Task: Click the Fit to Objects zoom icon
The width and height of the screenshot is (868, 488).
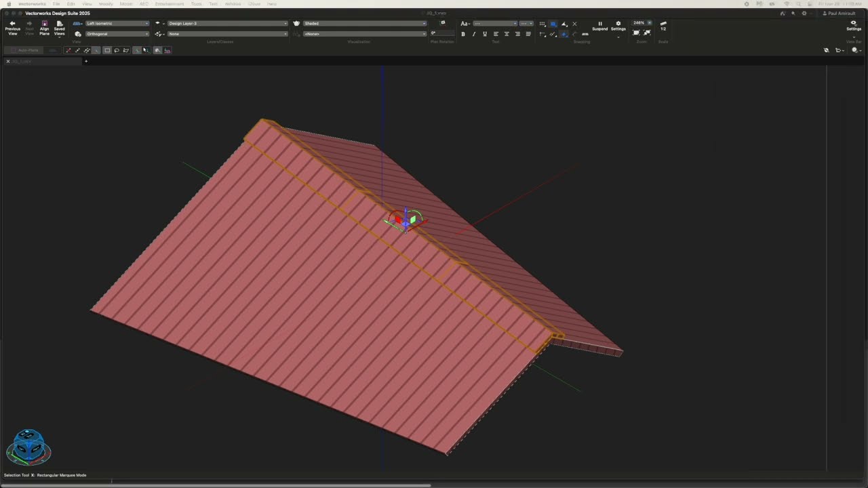Action: click(647, 33)
